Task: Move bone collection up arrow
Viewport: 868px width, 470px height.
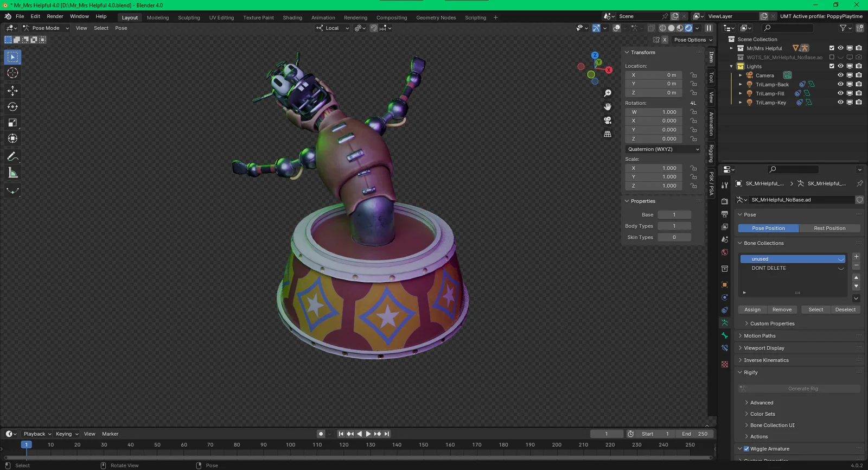Action: pyautogui.click(x=856, y=277)
